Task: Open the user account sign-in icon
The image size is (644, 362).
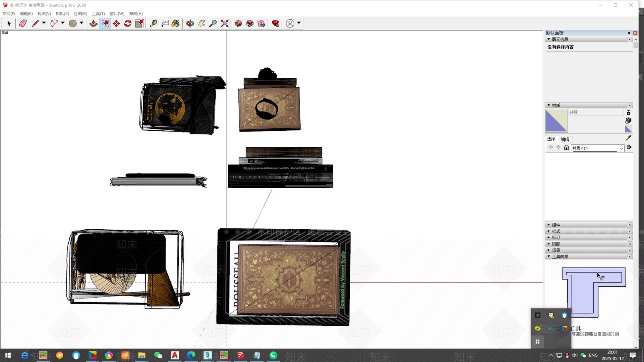Action: pyautogui.click(x=290, y=24)
